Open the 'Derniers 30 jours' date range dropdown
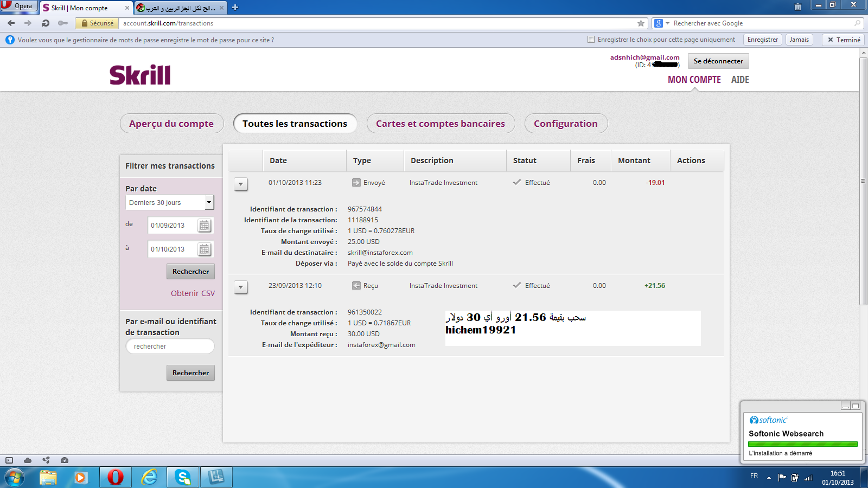The image size is (868, 488). pyautogui.click(x=170, y=202)
